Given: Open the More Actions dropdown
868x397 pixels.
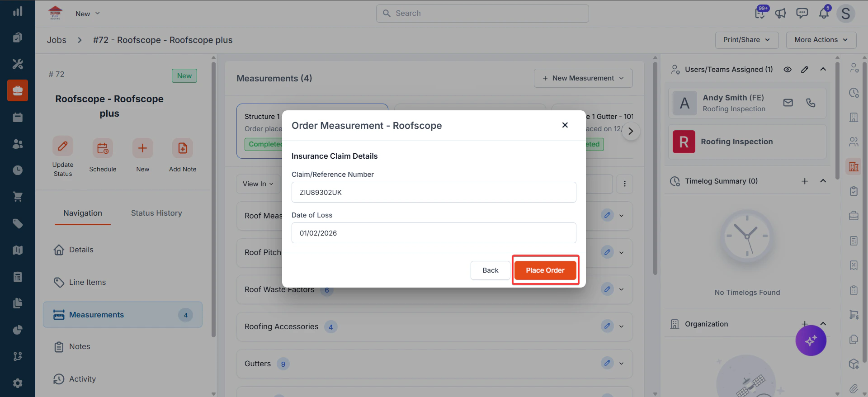Looking at the screenshot, I should [821, 40].
